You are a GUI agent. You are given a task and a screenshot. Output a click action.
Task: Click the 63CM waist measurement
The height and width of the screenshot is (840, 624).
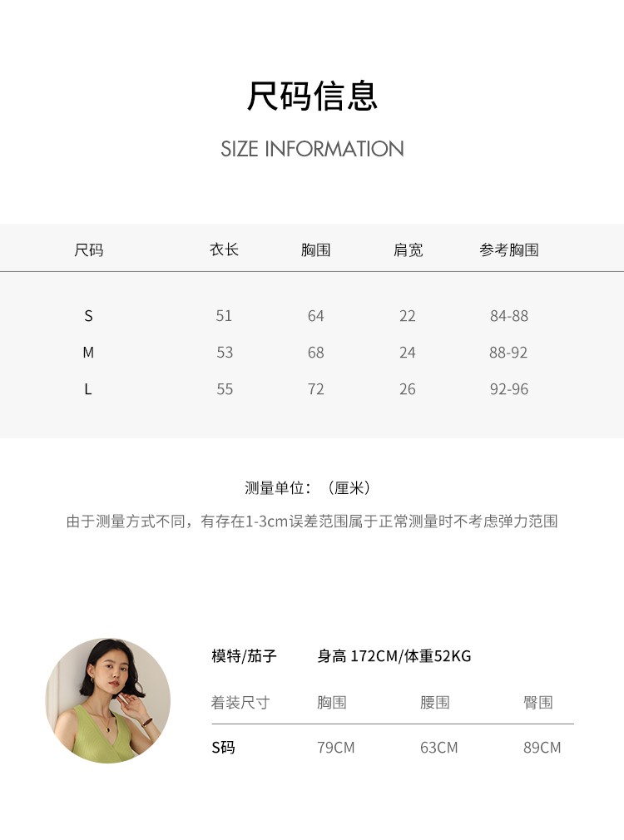(439, 748)
